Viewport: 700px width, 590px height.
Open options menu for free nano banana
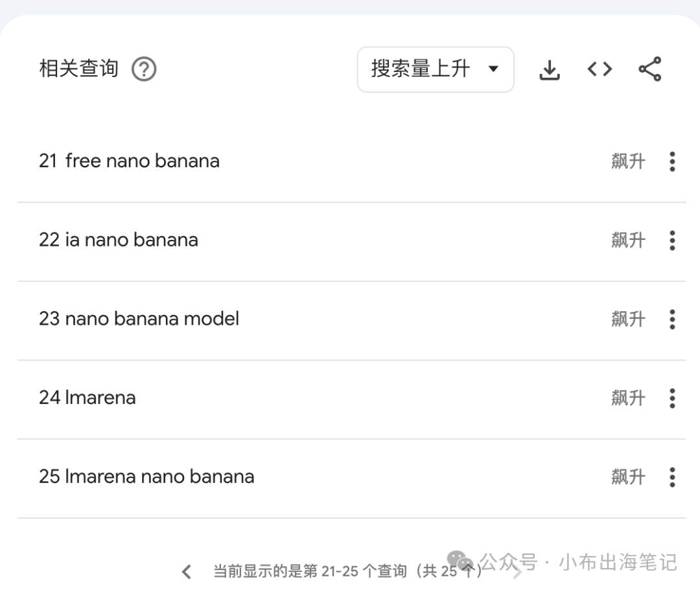pyautogui.click(x=672, y=161)
